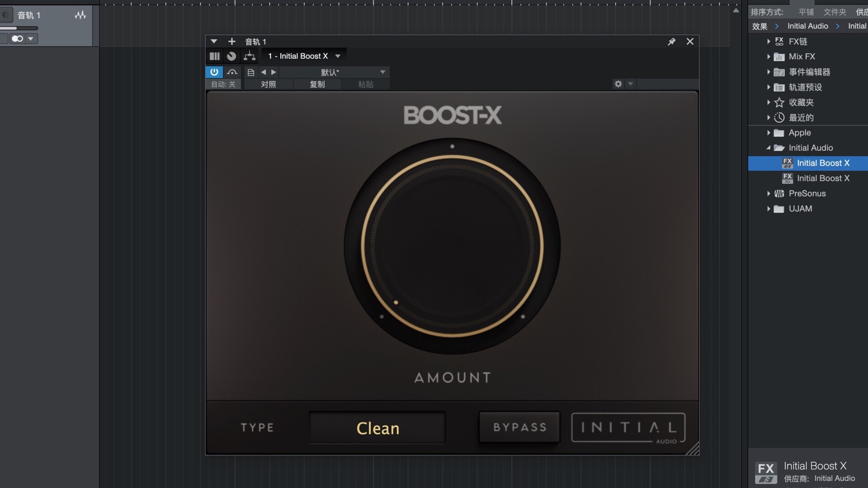Toggle the monitor/record button on 音轨 1
The height and width of the screenshot is (488, 868).
(x=6, y=15)
